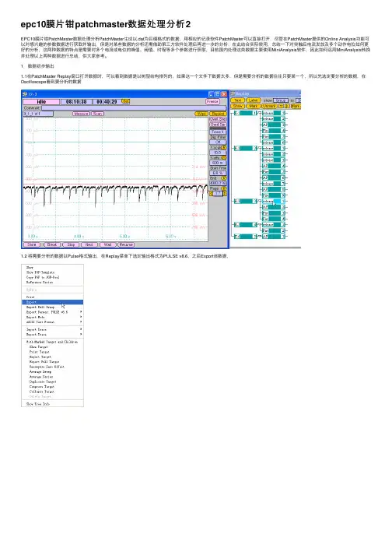Choose Average Series menu entry
This screenshot has height=555, width=392.
tap(52, 377)
